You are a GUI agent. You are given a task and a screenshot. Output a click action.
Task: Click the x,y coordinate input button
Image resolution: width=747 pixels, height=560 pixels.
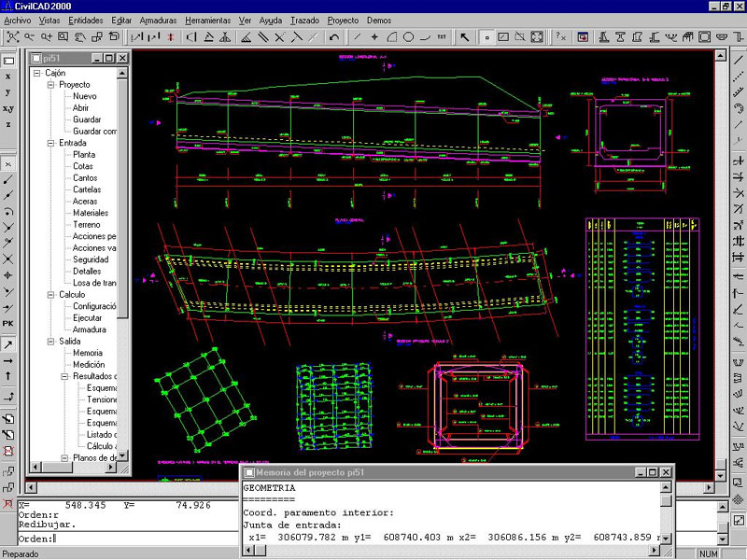click(x=8, y=108)
